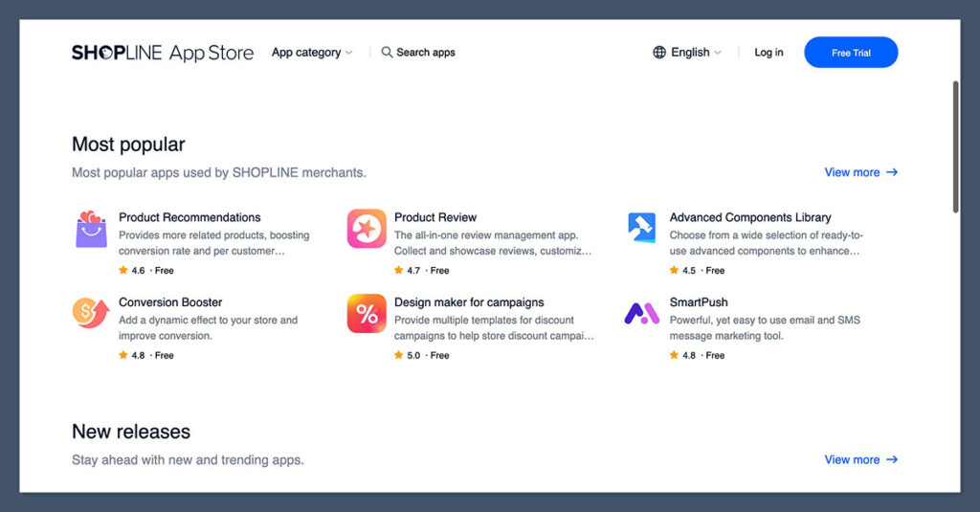Open View more for New releases
This screenshot has width=980, height=512.
coord(860,459)
